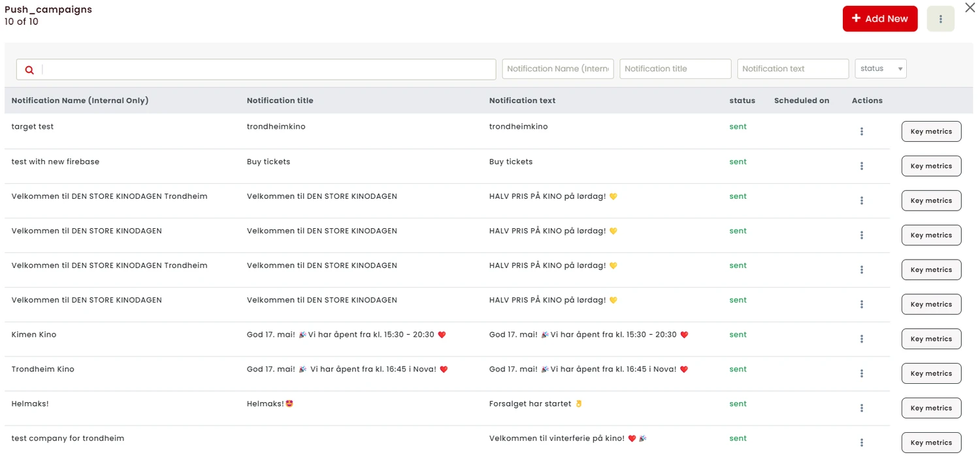The image size is (980, 476).
Task: Click 'trondheimkino' in Notification text column
Action: pyautogui.click(x=519, y=127)
